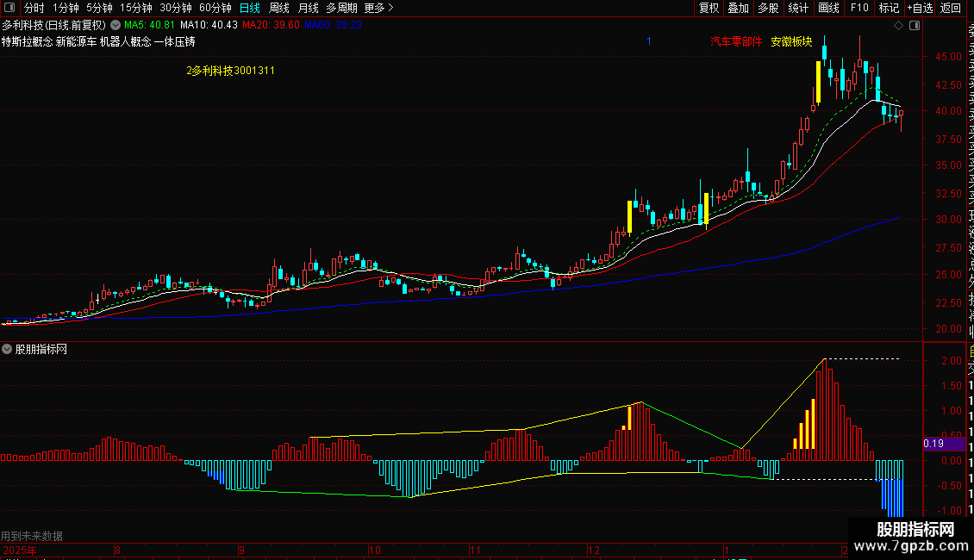Screen dimensions: 974x560
Task: Click month 9 on the time axis
Action: [x=241, y=550]
